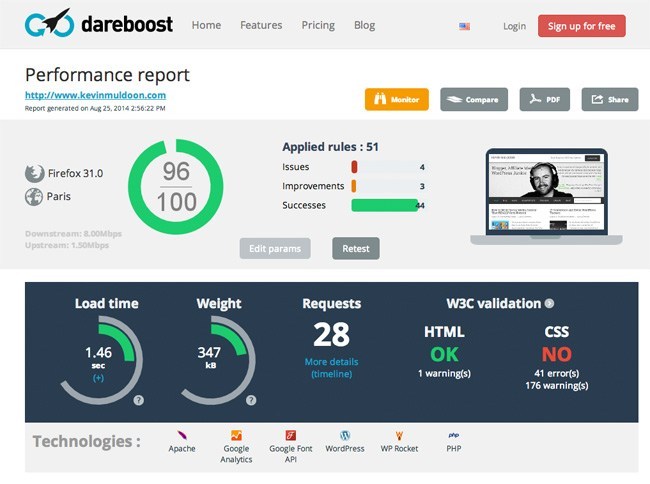The width and height of the screenshot is (650, 484).
Task: Click the Google Analytics technology icon
Action: (236, 435)
